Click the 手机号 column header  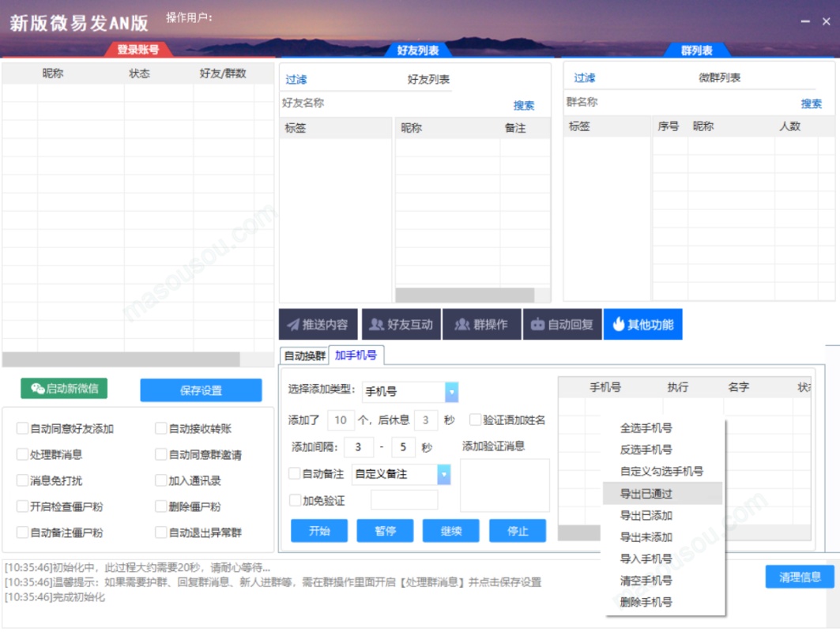(x=605, y=387)
